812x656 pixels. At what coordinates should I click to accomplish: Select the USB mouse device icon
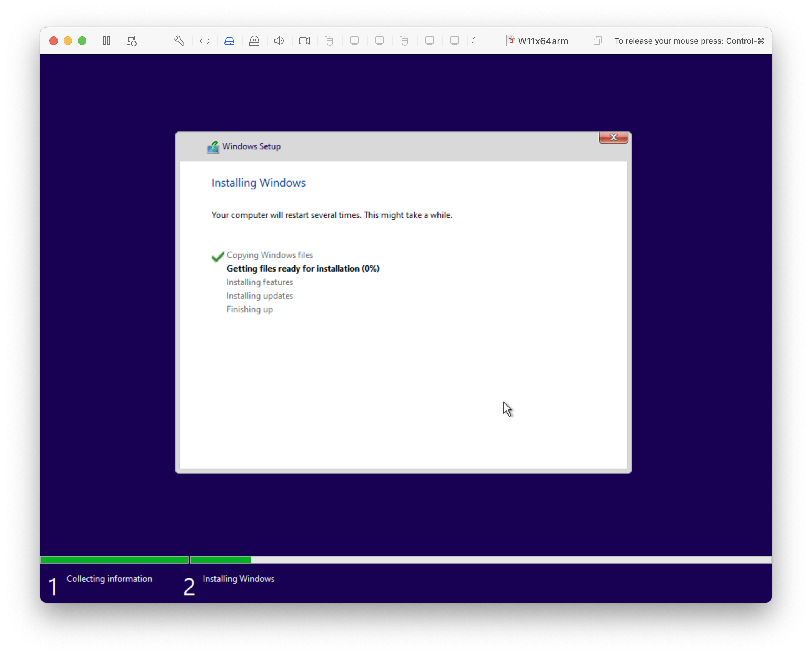coord(330,40)
